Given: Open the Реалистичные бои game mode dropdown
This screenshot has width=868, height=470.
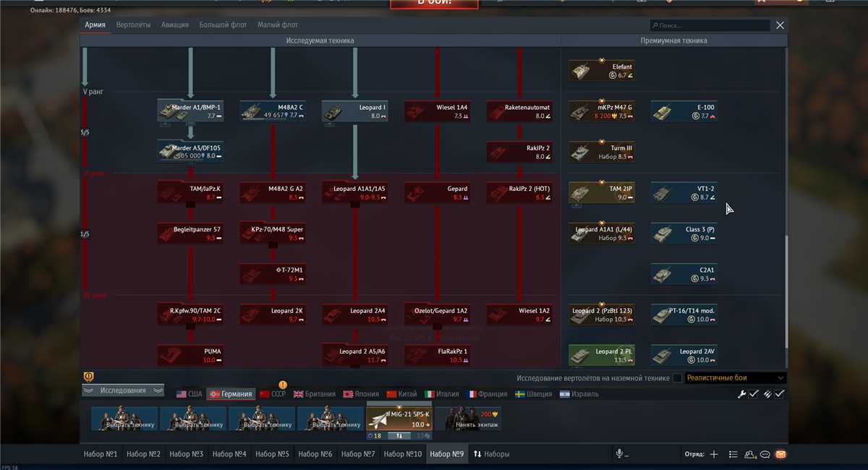Looking at the screenshot, I should point(736,377).
